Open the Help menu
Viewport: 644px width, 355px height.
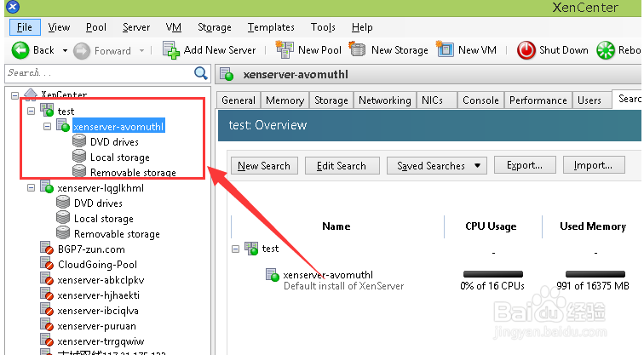click(x=362, y=27)
